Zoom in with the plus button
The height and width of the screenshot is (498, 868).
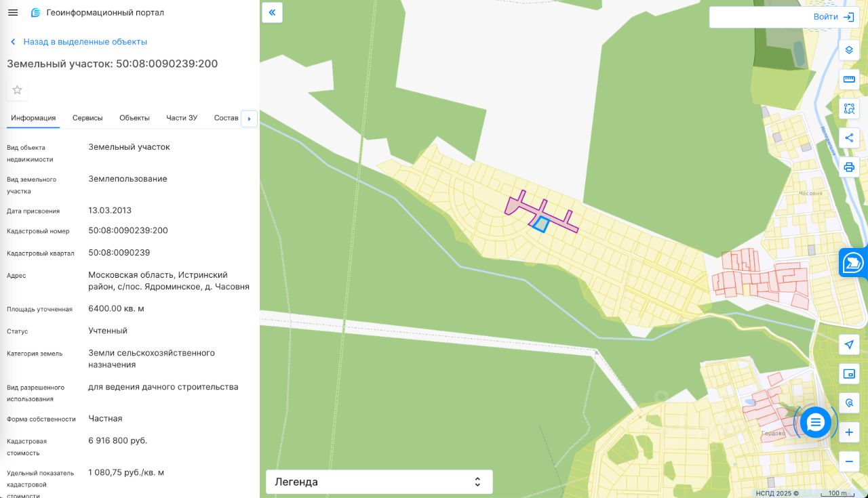click(849, 432)
